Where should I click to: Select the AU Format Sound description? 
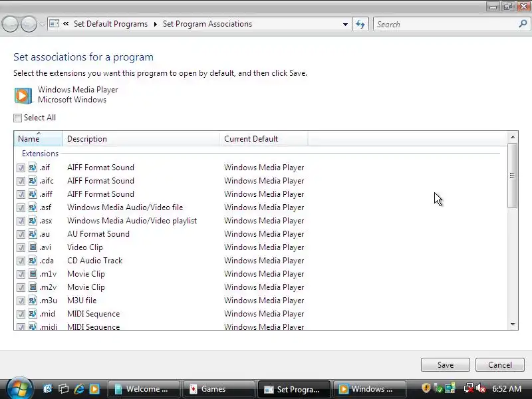[98, 234]
